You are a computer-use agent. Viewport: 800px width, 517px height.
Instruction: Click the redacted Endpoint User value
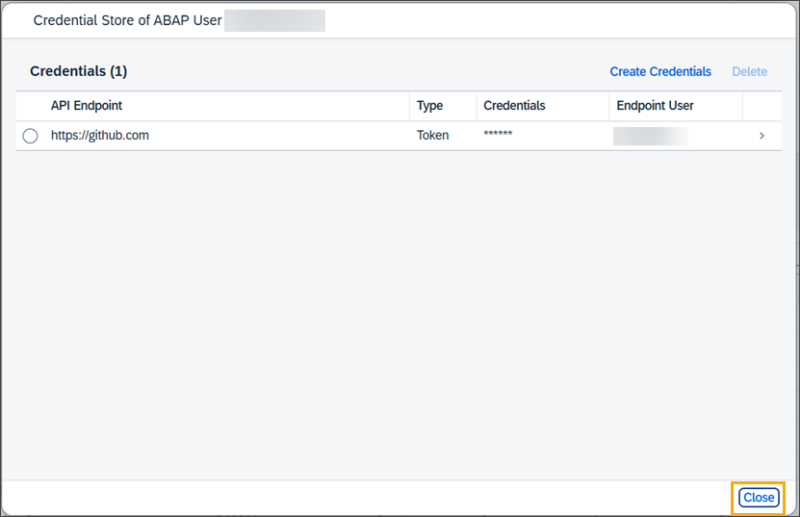pos(650,136)
